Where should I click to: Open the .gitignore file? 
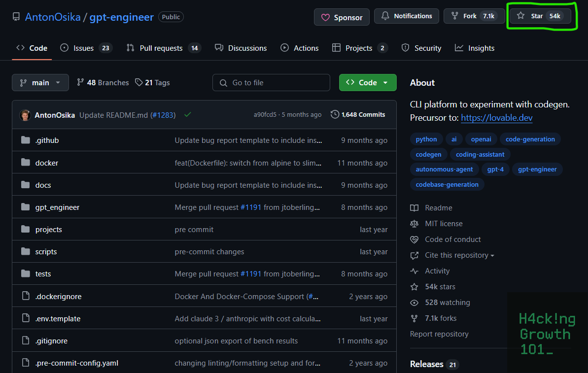point(51,341)
